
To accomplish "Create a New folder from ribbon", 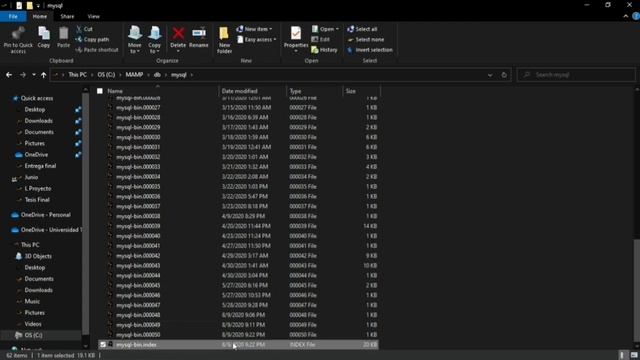I will click(224, 40).
